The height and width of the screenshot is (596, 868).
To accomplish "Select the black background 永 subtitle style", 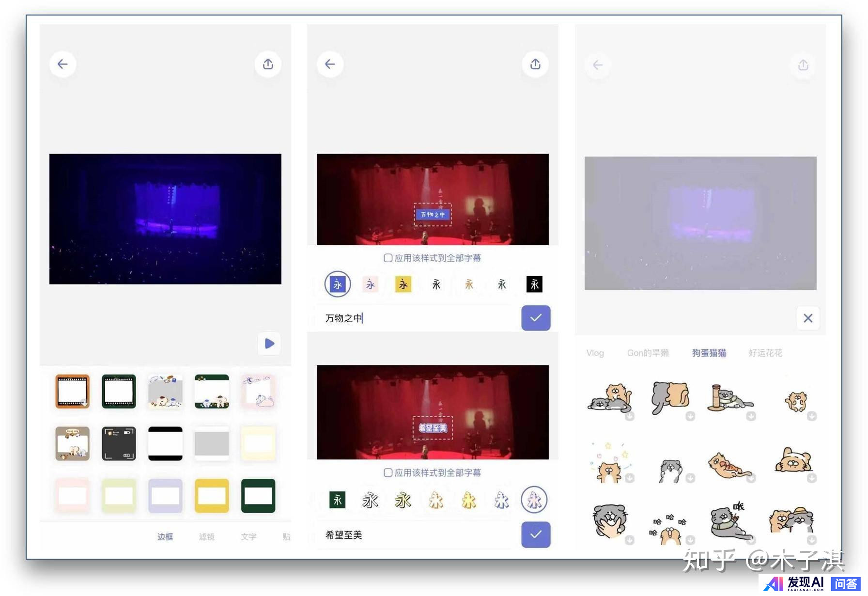I will 535,284.
